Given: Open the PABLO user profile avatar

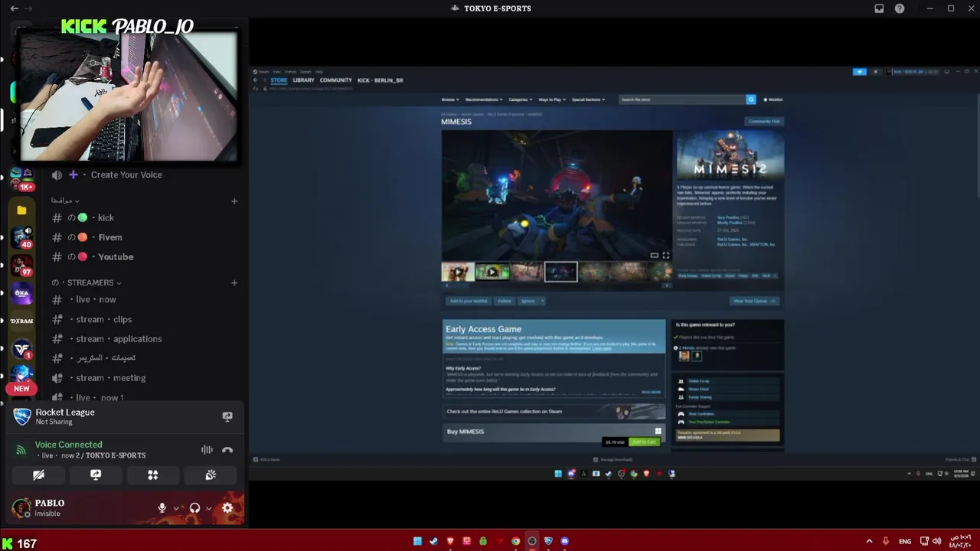Looking at the screenshot, I should coord(21,508).
